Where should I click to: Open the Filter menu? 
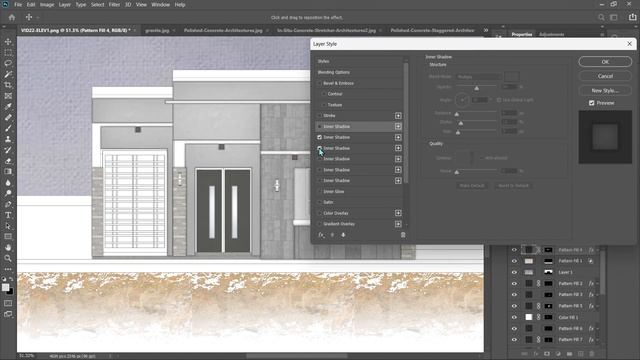(114, 4)
